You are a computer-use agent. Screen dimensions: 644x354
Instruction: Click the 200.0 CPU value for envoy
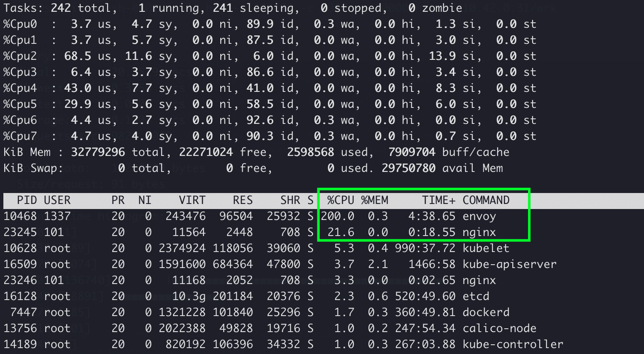pos(337,217)
